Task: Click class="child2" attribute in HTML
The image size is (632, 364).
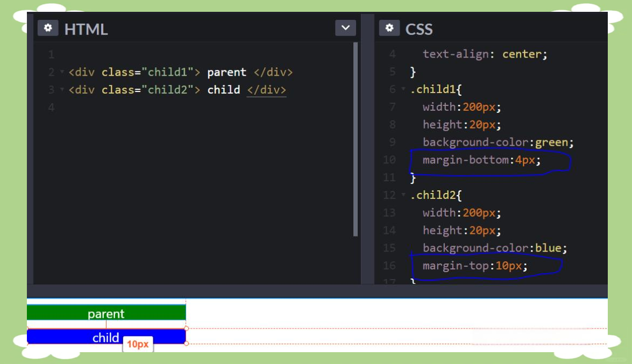Action: [147, 89]
